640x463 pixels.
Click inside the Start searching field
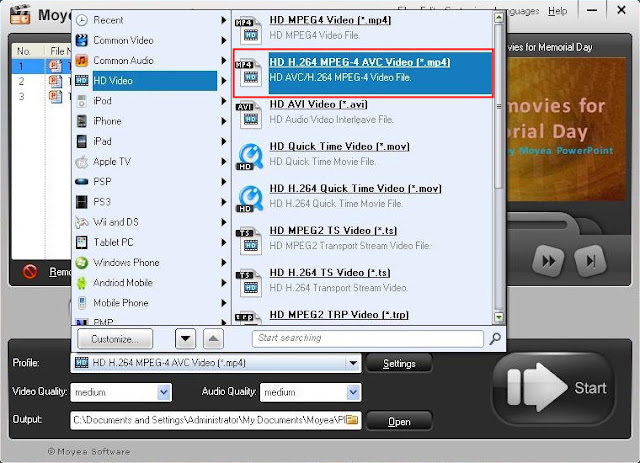coord(368,338)
